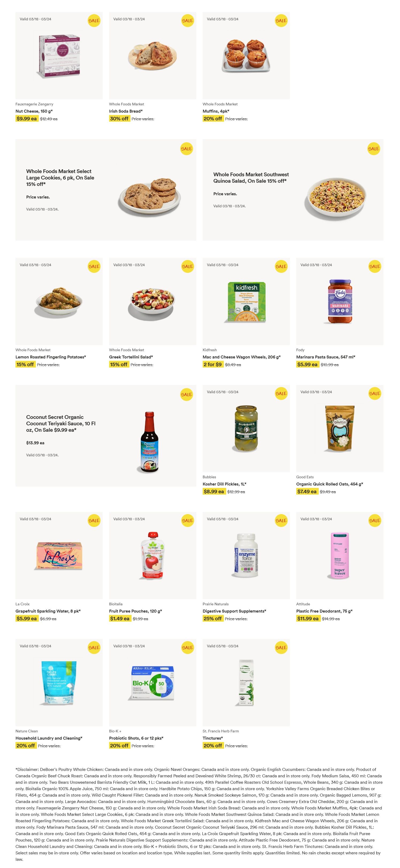Click the SALE badge on the Southwest Quinoa Salad banner
400x868 pixels.
374,149
